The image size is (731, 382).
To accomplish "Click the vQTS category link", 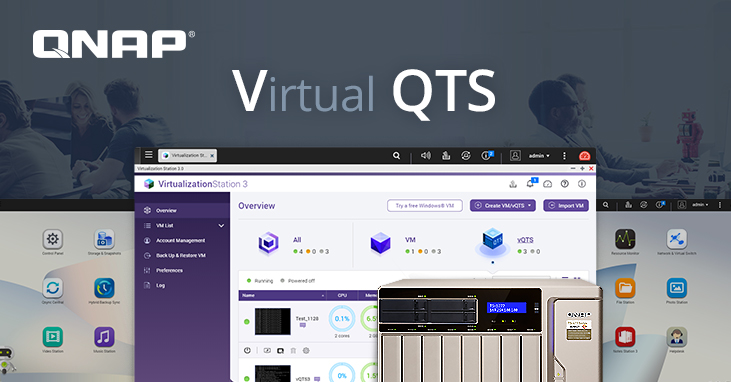I will click(x=525, y=240).
